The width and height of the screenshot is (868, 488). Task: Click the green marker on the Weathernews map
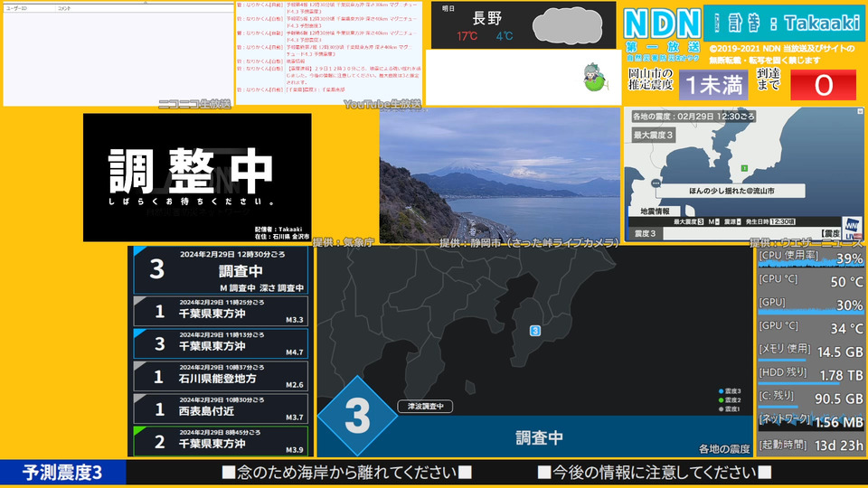tap(744, 168)
